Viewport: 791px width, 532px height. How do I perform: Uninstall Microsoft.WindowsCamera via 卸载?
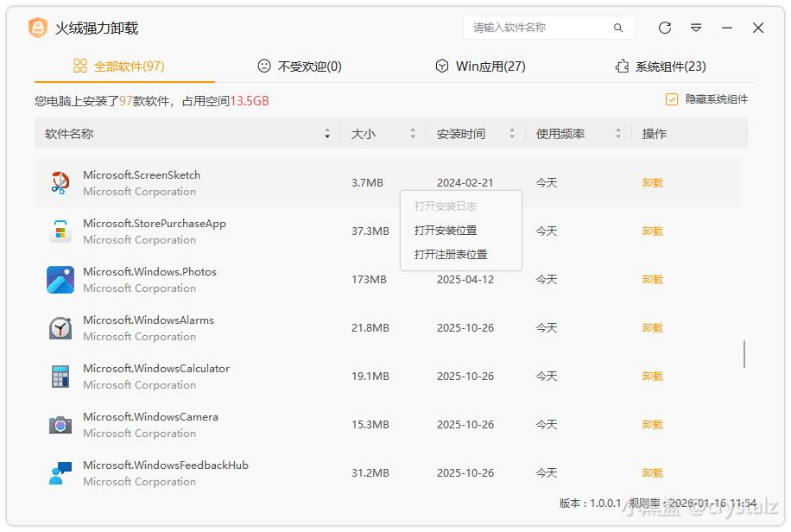(x=652, y=425)
